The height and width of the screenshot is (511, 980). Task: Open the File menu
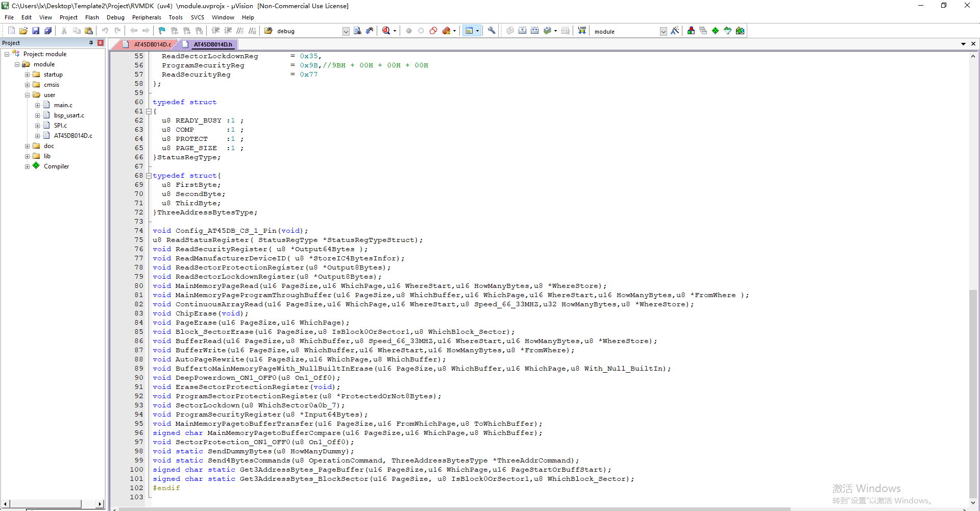[x=9, y=17]
